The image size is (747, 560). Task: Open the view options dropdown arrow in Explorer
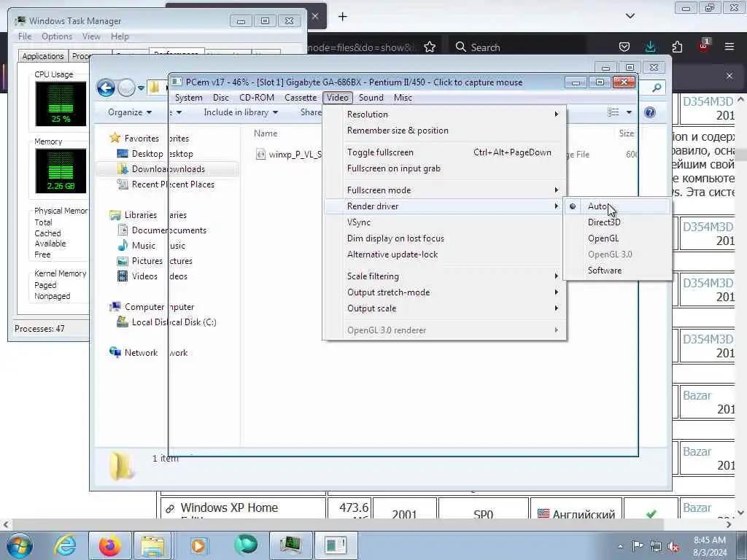(x=629, y=112)
